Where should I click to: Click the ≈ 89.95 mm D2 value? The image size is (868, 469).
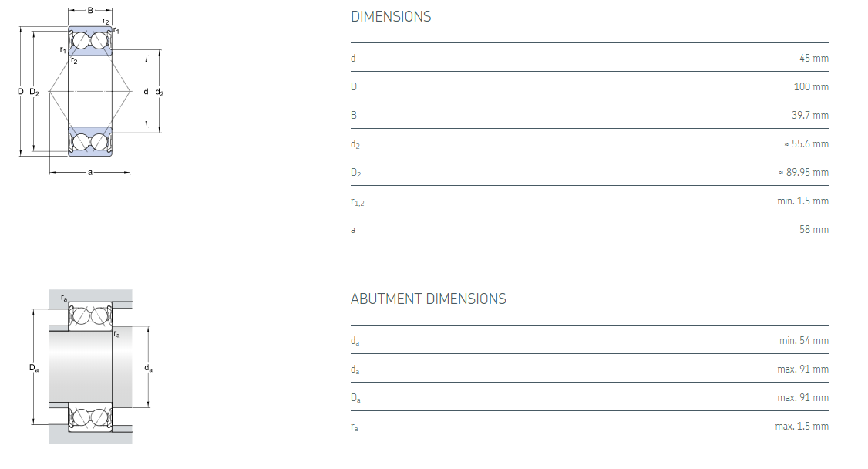pyautogui.click(x=803, y=172)
